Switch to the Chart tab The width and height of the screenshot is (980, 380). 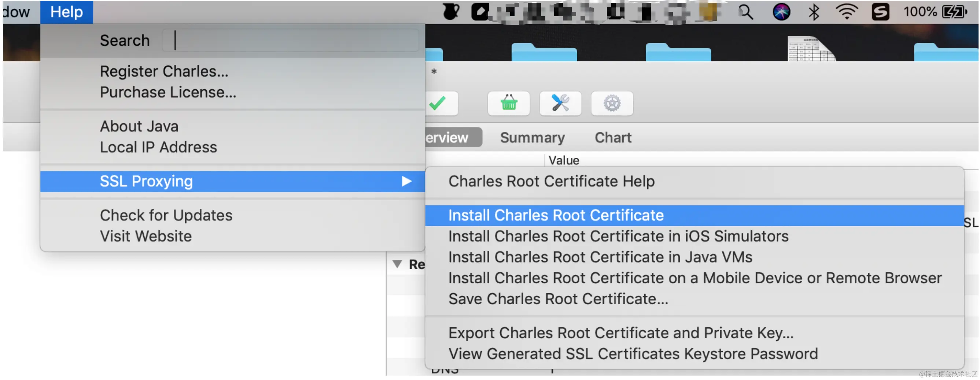click(x=613, y=138)
